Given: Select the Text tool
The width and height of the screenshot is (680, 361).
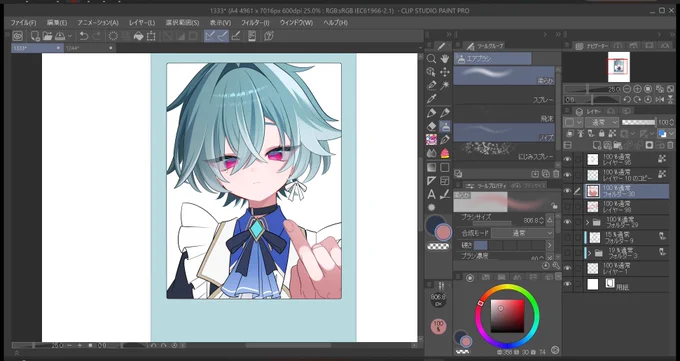Looking at the screenshot, I should click(431, 194).
